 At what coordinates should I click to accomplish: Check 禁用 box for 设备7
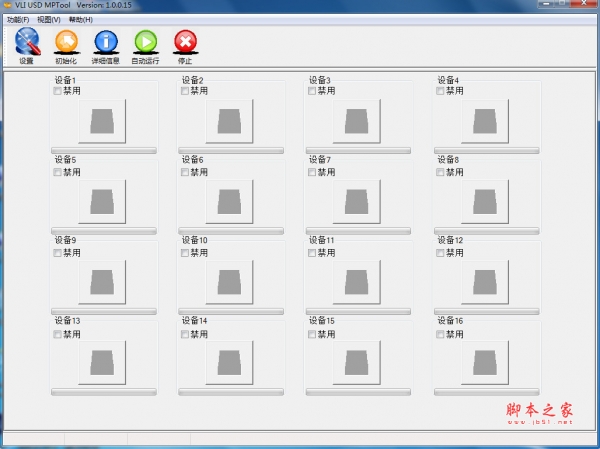point(312,172)
